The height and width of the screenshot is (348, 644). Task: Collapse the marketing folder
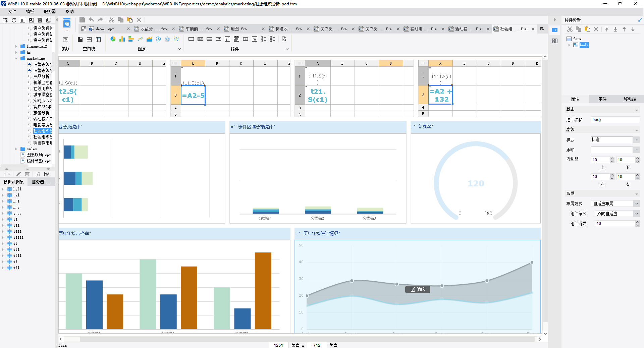coord(16,59)
